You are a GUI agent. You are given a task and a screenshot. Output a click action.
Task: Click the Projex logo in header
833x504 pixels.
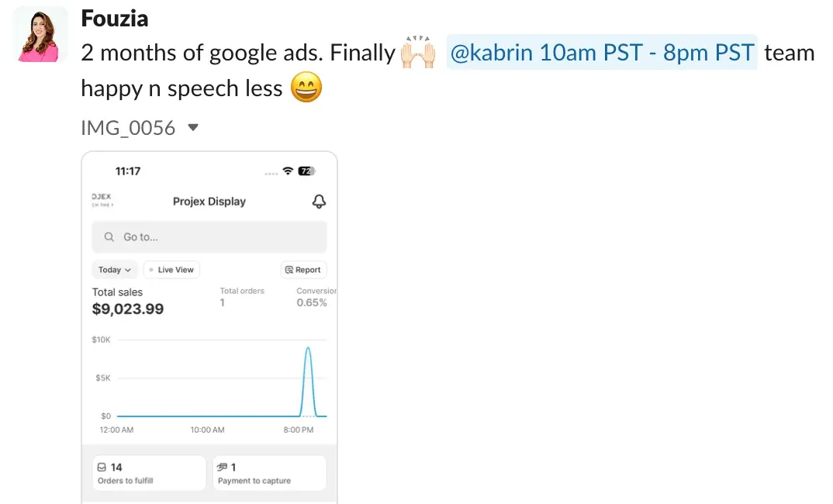point(102,200)
